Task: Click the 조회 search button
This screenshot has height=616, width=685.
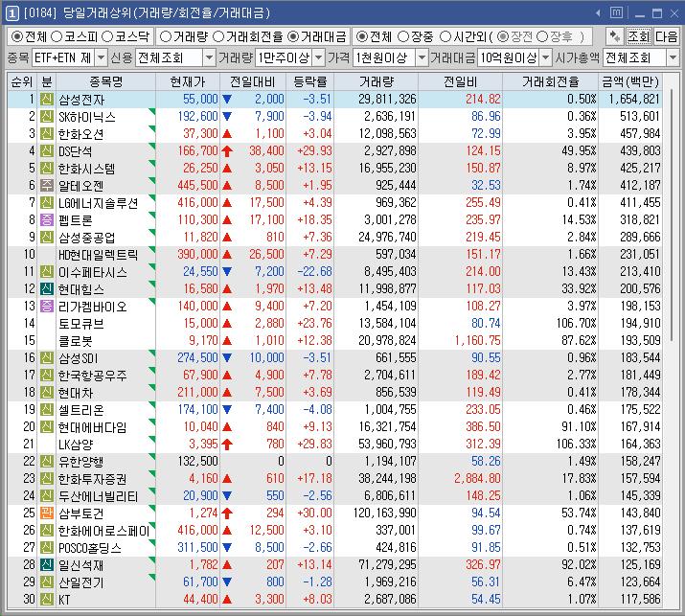Action: point(639,36)
